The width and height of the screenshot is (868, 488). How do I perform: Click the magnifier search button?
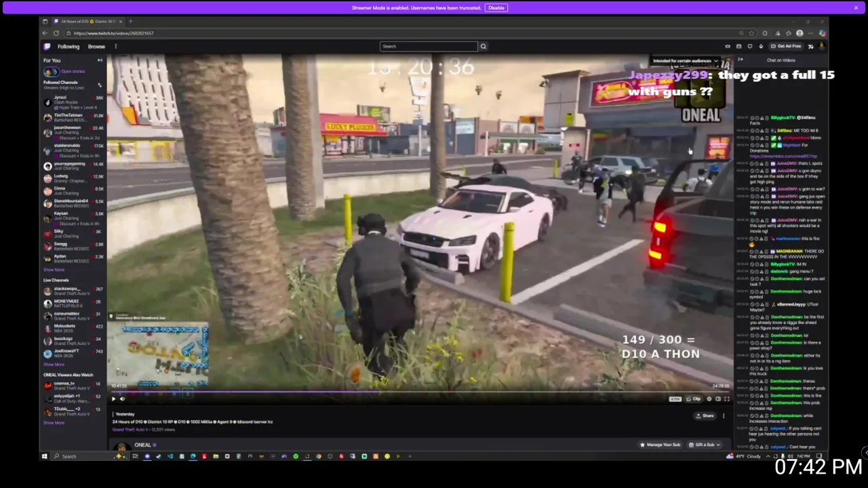(484, 46)
